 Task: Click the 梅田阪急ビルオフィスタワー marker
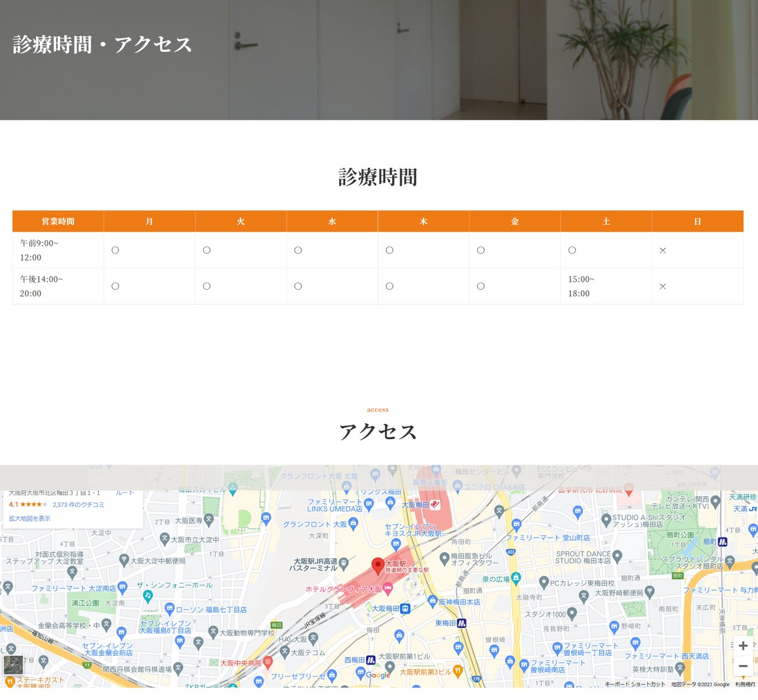pyautogui.click(x=444, y=558)
